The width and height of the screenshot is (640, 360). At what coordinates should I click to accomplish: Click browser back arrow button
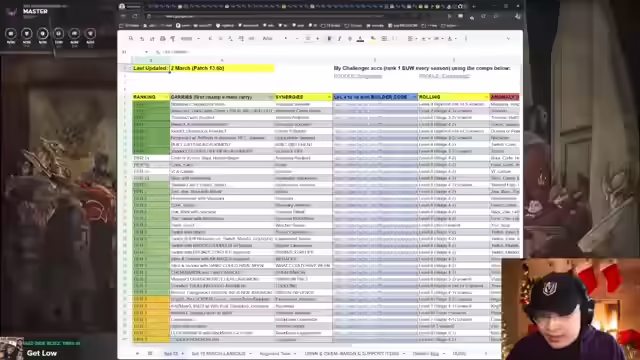coord(123,16)
